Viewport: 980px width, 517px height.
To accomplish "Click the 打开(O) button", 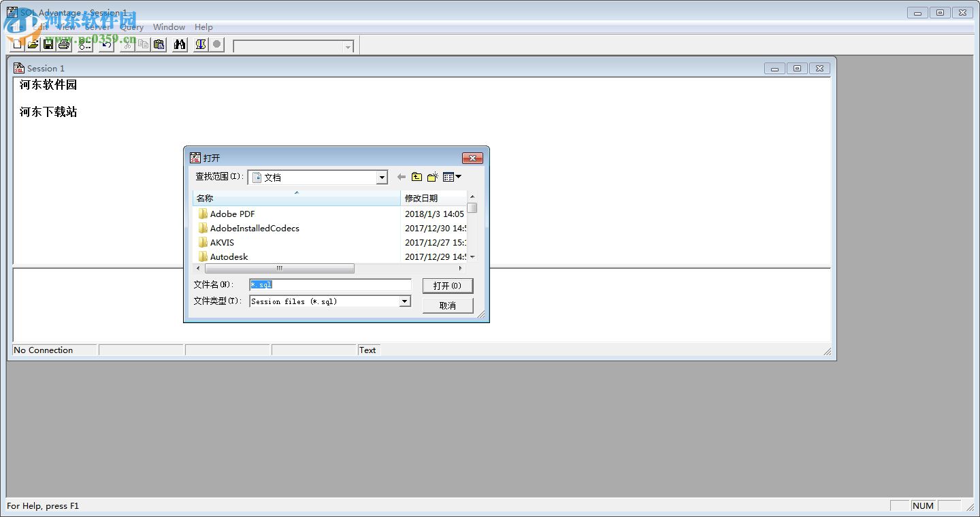I will [447, 285].
